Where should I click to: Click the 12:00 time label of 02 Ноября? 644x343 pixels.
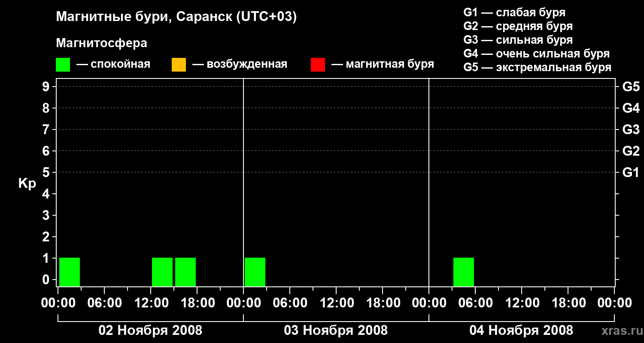[x=151, y=303]
